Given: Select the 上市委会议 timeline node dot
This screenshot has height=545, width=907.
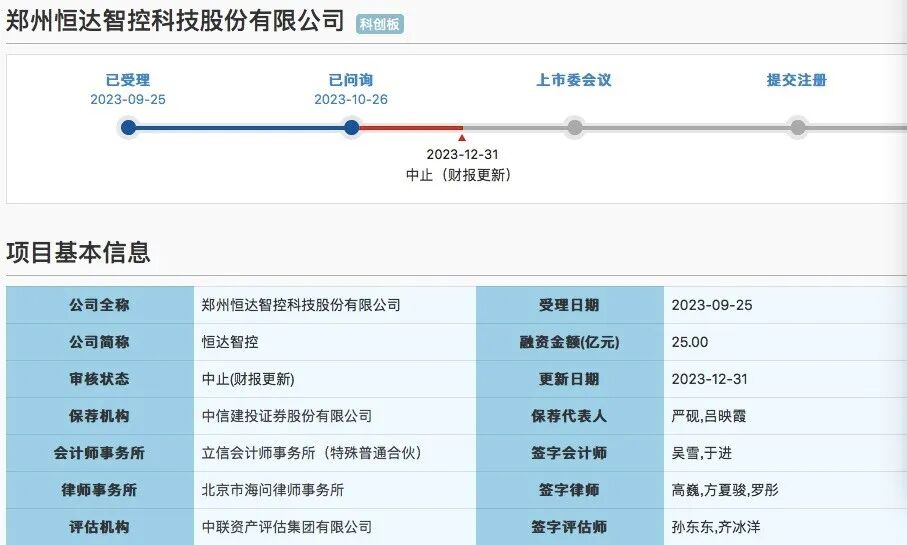Looking at the screenshot, I should (574, 127).
